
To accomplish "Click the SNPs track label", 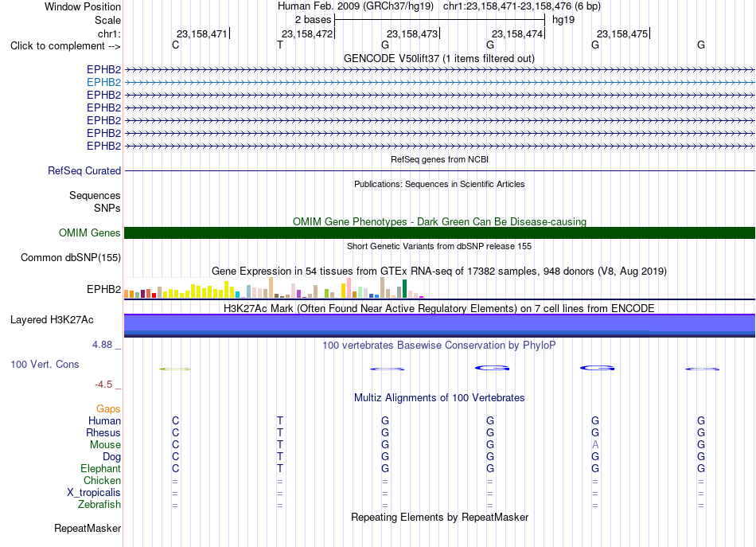I will click(x=107, y=208).
